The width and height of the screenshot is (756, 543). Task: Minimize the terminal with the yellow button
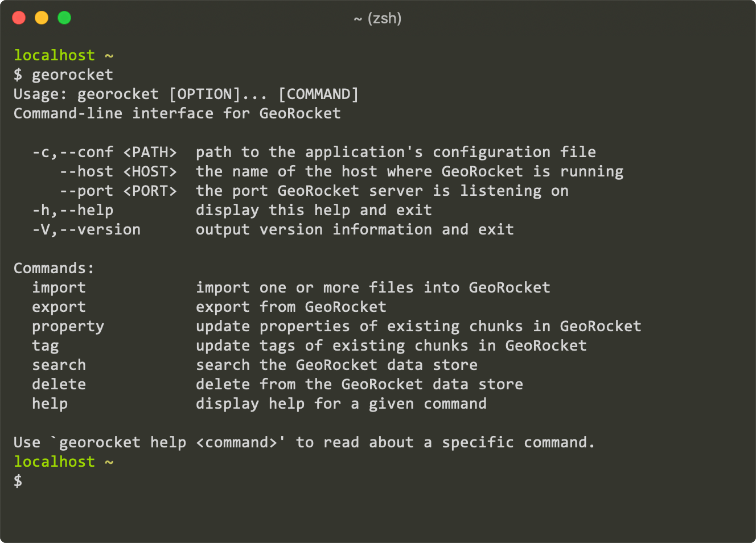(x=42, y=18)
